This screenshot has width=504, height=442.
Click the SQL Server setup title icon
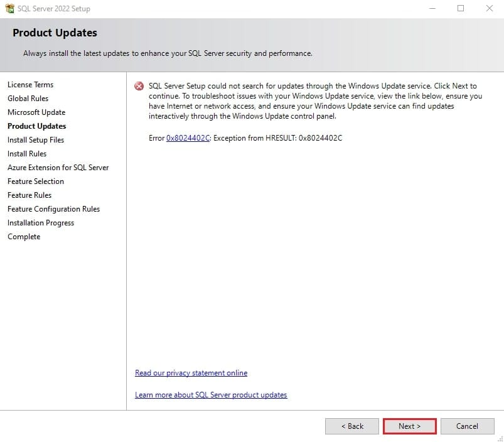pos(9,8)
